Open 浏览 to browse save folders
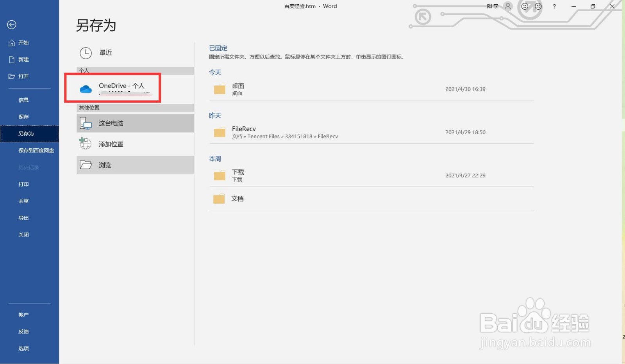The width and height of the screenshot is (625, 364). [105, 165]
